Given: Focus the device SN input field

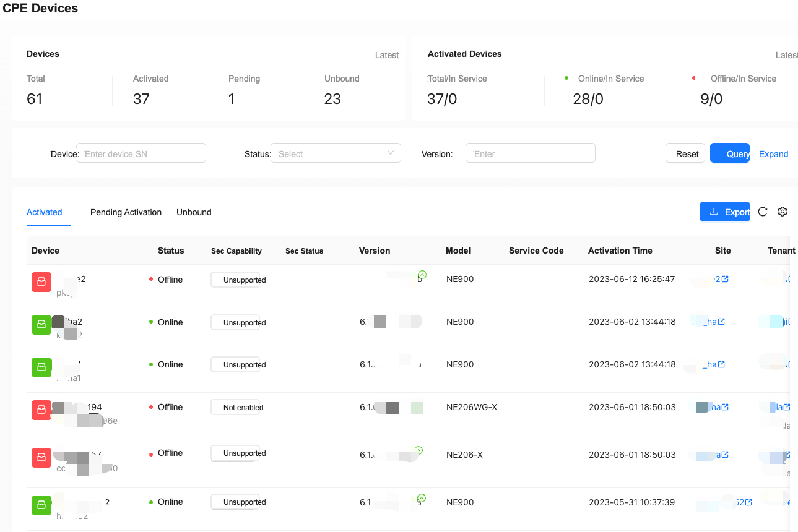Looking at the screenshot, I should [141, 153].
